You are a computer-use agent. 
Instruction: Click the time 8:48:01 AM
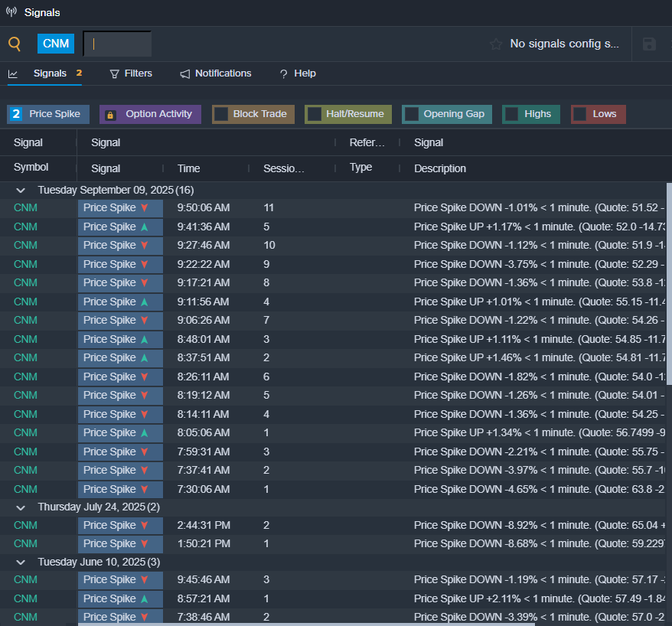point(203,339)
